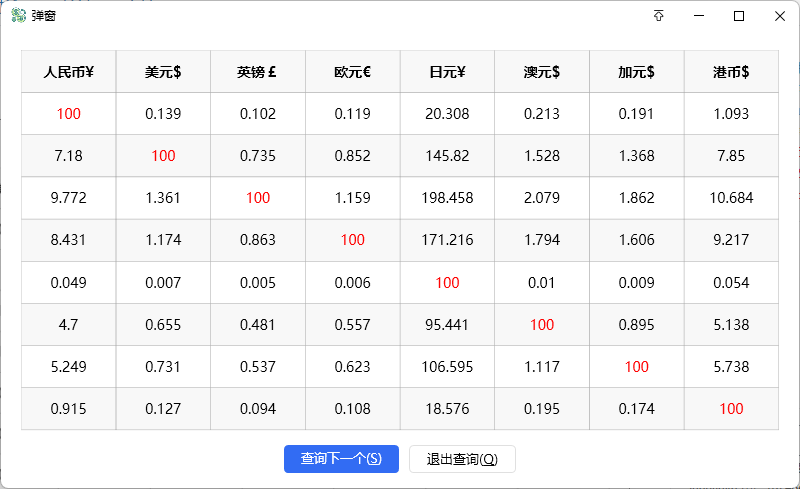The width and height of the screenshot is (800, 489).
Task: Minimize the 弹窗 window
Action: 699,16
